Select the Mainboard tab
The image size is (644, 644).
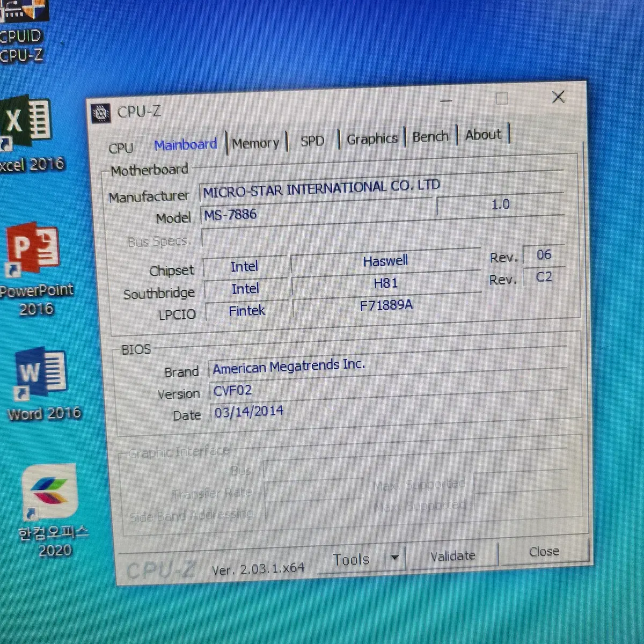(186, 145)
